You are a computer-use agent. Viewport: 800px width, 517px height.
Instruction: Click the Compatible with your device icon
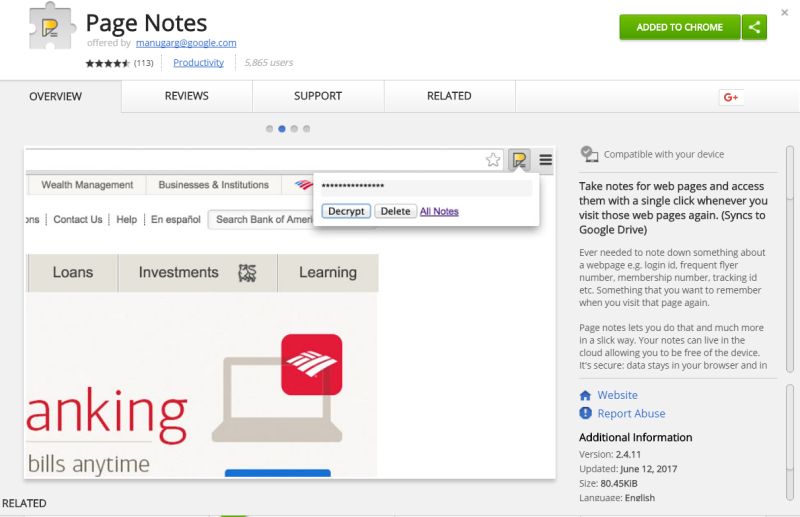pos(589,154)
